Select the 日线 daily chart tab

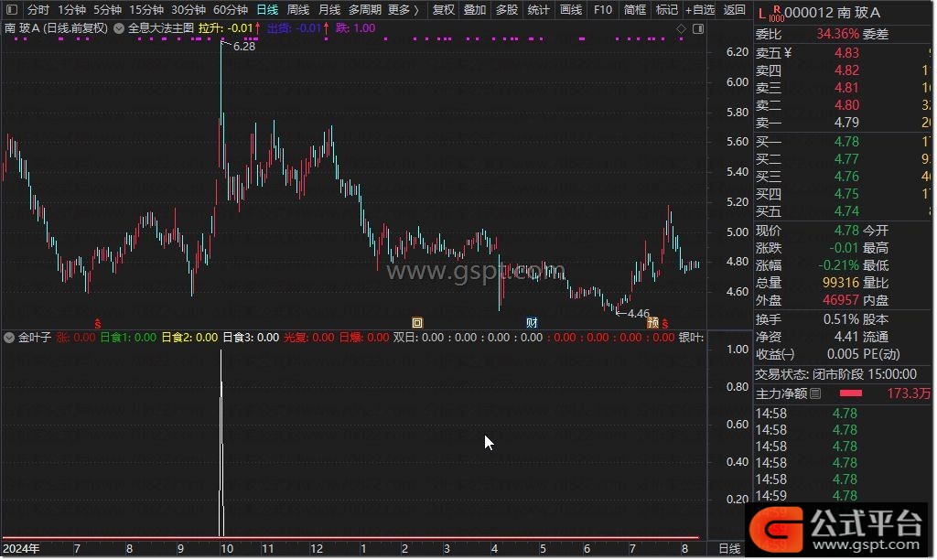(x=267, y=9)
